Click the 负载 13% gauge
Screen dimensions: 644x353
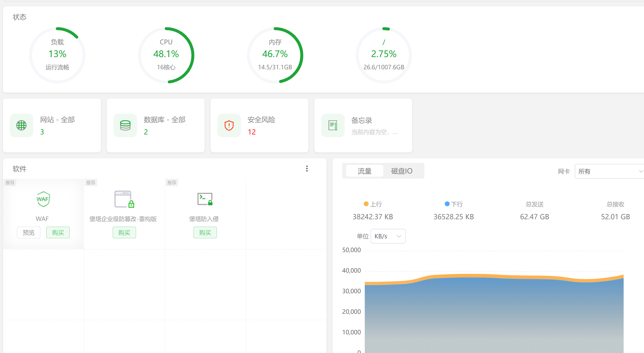(57, 55)
